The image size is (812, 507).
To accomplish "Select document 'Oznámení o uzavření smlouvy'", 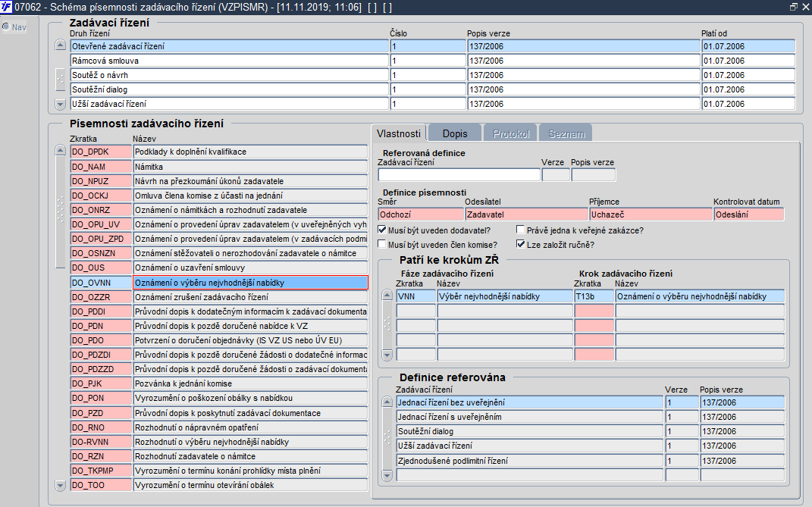I will [x=250, y=268].
